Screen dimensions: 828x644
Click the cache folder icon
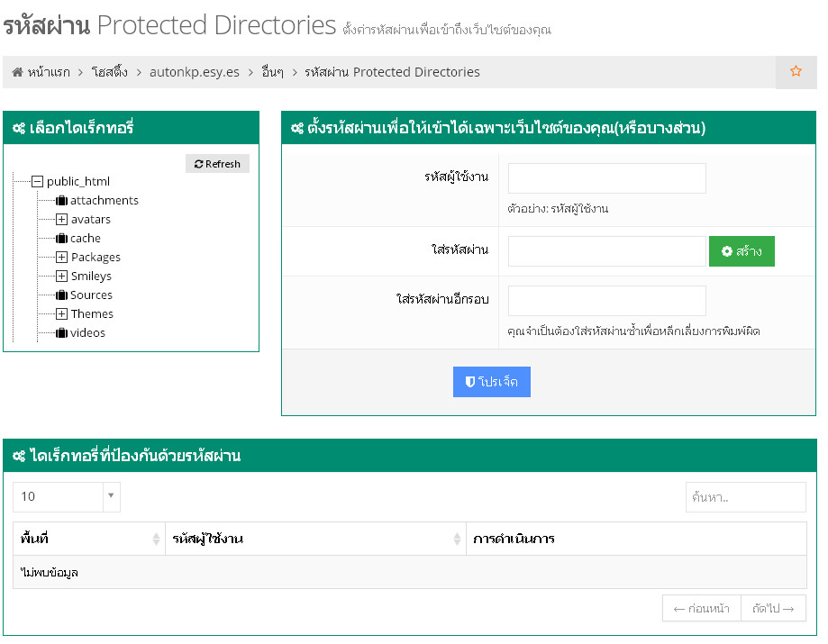click(x=61, y=239)
